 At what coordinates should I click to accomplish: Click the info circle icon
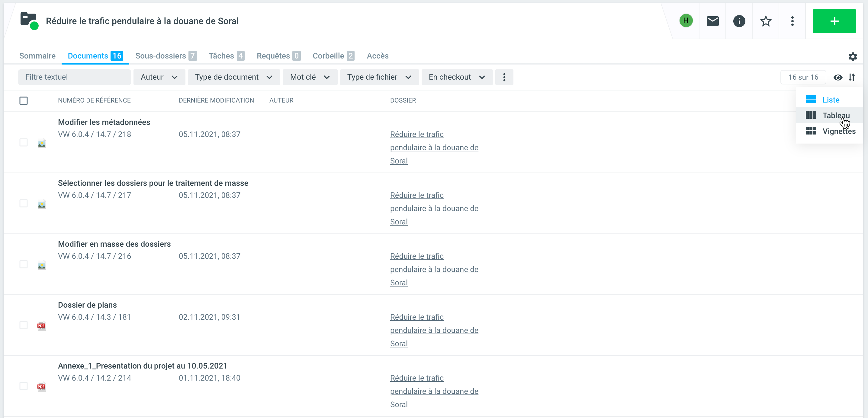click(x=739, y=21)
